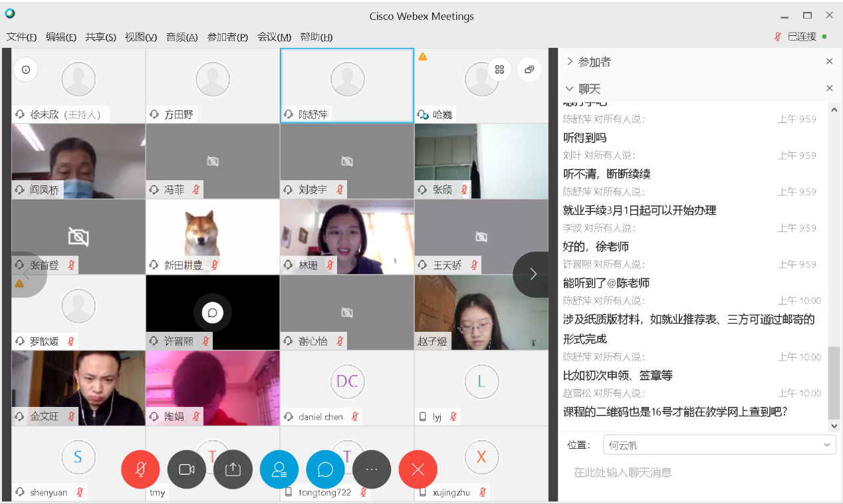
Task: Expand the 参加者 panel
Action: click(570, 62)
